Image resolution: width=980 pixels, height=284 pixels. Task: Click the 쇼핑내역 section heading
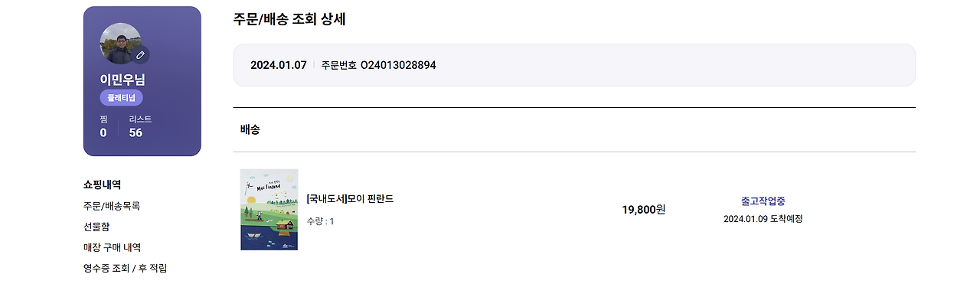click(x=103, y=184)
